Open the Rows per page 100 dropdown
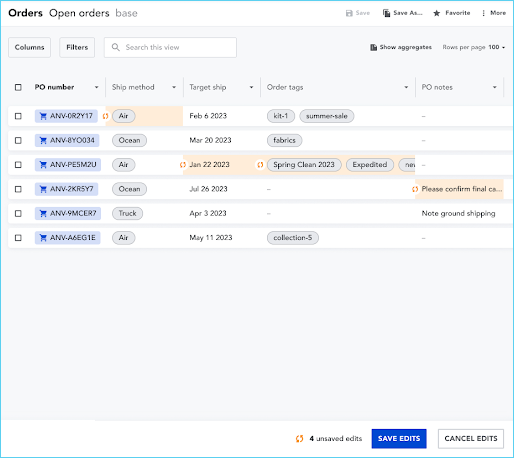514x458 pixels. (497, 47)
